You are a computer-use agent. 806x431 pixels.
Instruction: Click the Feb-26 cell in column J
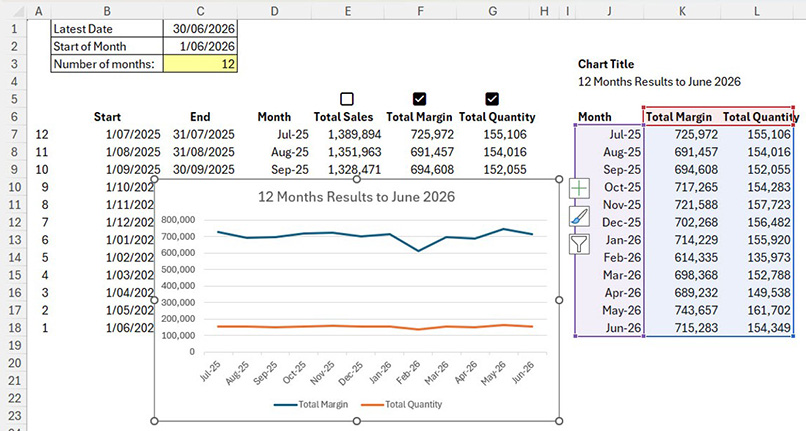(x=609, y=257)
